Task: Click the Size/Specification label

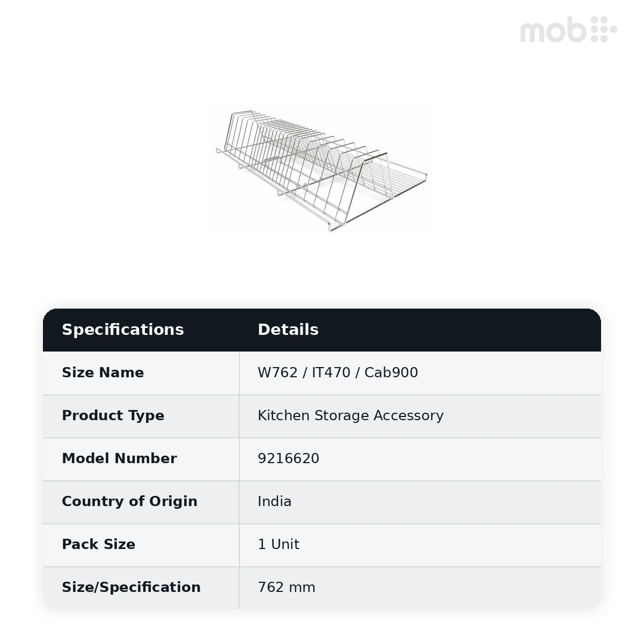Action: pos(131,588)
